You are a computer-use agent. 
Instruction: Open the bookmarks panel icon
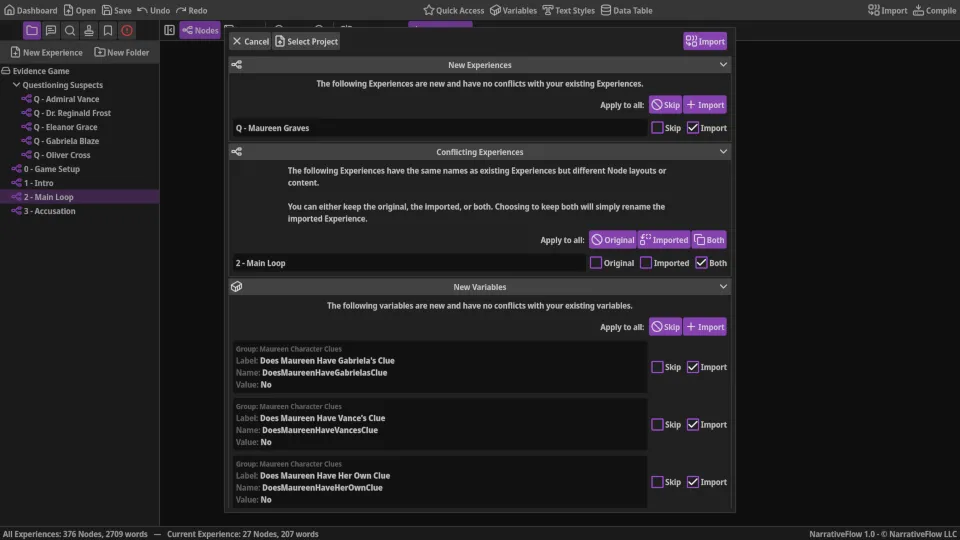pyautogui.click(x=108, y=30)
